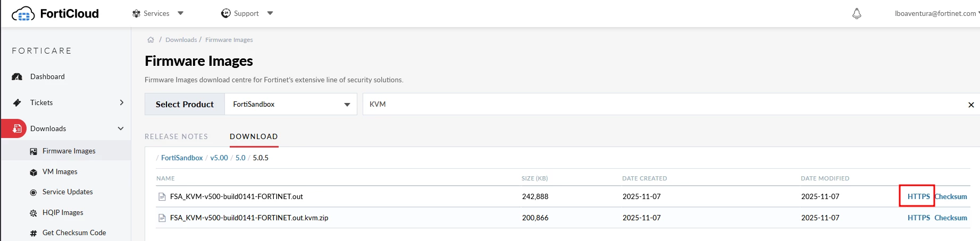Click the v5.00 path link
The height and width of the screenshot is (241, 980).
[219, 158]
